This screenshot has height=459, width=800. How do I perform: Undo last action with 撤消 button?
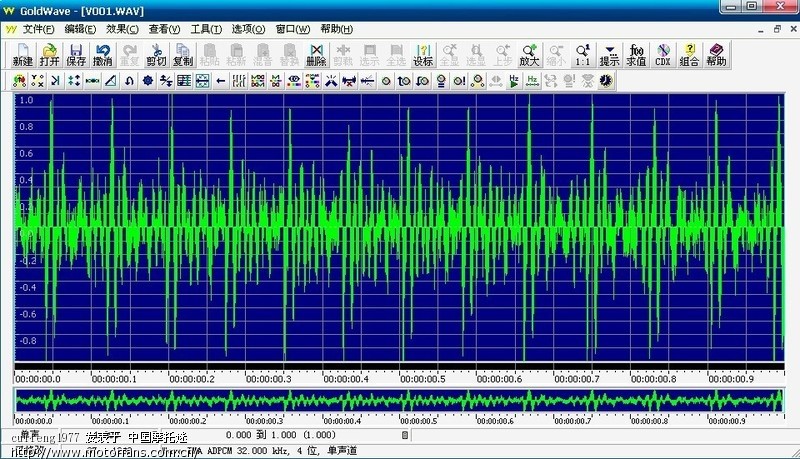tap(103, 54)
